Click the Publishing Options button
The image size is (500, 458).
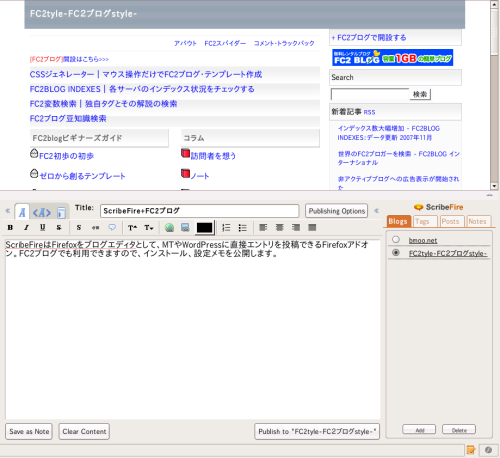tap(337, 211)
